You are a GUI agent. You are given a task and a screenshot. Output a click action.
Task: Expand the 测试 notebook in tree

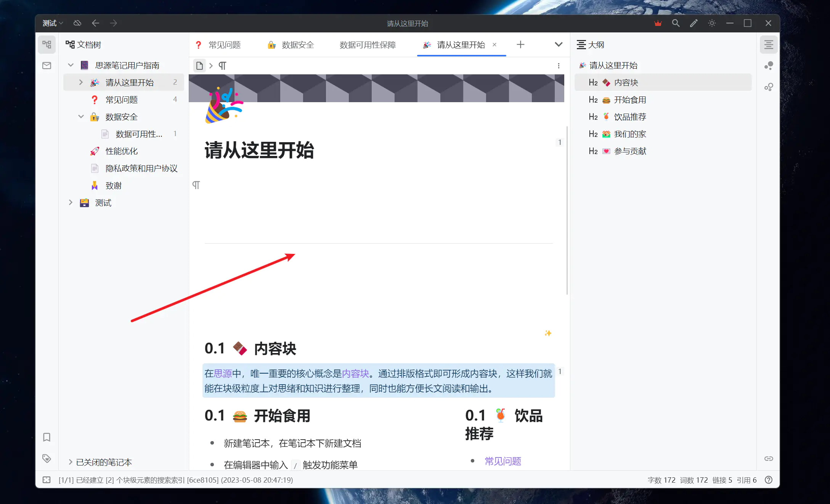coord(71,202)
